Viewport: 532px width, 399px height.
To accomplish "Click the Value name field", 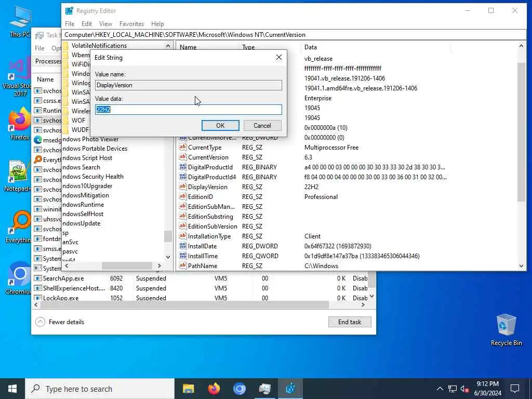I will click(x=188, y=85).
